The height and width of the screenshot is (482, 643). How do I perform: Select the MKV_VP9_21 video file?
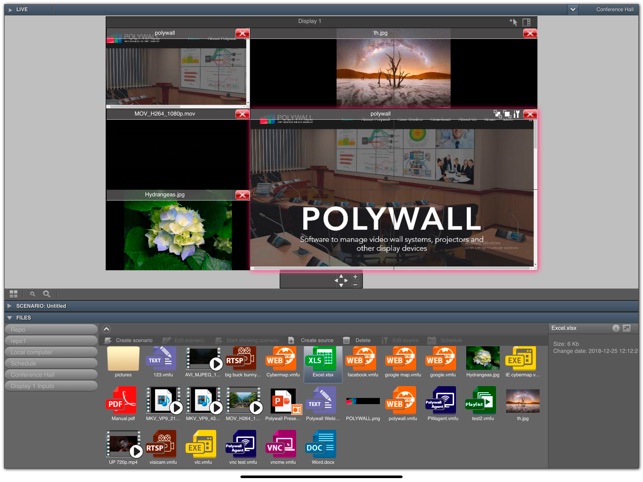coord(164,400)
